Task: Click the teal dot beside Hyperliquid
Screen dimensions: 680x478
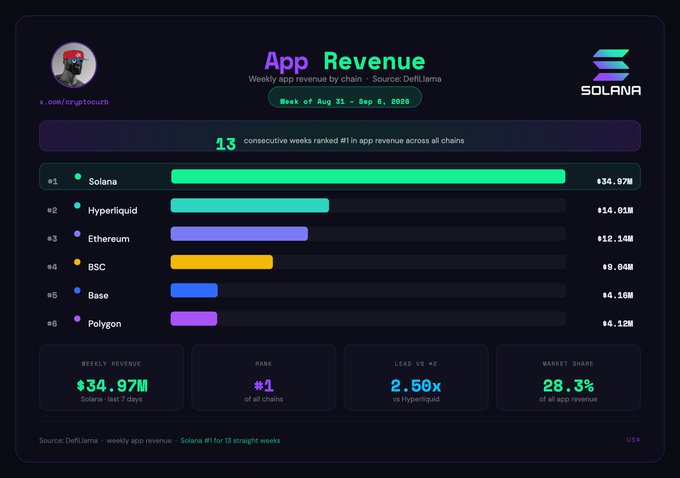Action: (77, 206)
